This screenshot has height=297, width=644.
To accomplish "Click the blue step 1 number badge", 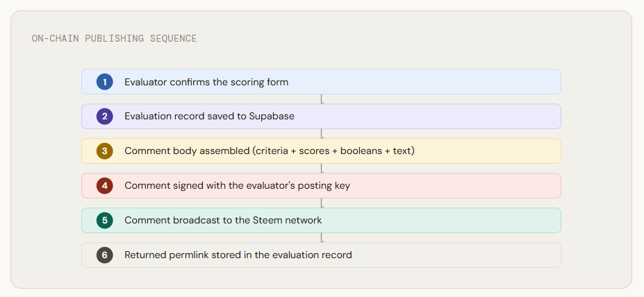I will click(105, 82).
